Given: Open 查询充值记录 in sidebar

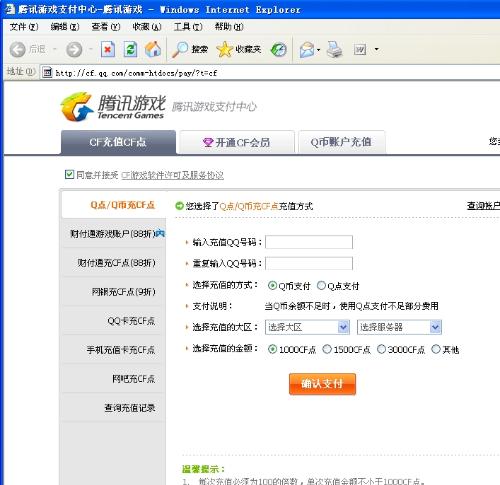Looking at the screenshot, I should [x=114, y=408].
